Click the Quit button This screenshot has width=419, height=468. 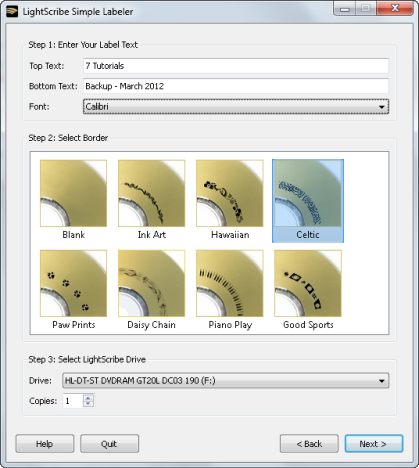(109, 444)
